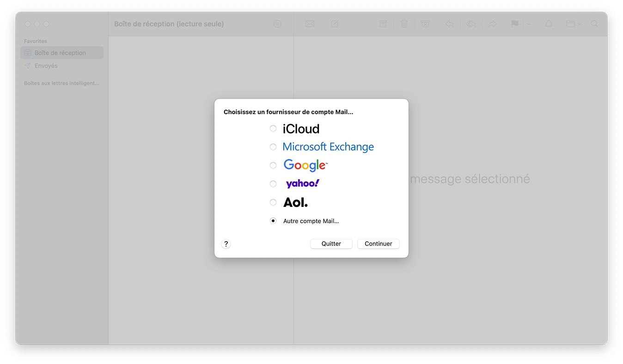Select the Microsoft Exchange radio button
The height and width of the screenshot is (364, 623).
point(273,147)
